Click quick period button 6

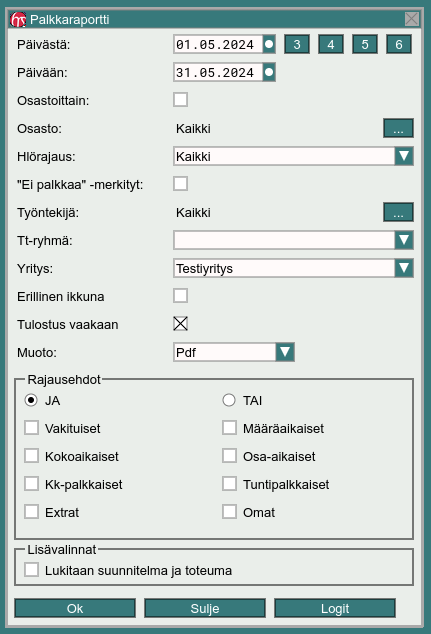(399, 44)
